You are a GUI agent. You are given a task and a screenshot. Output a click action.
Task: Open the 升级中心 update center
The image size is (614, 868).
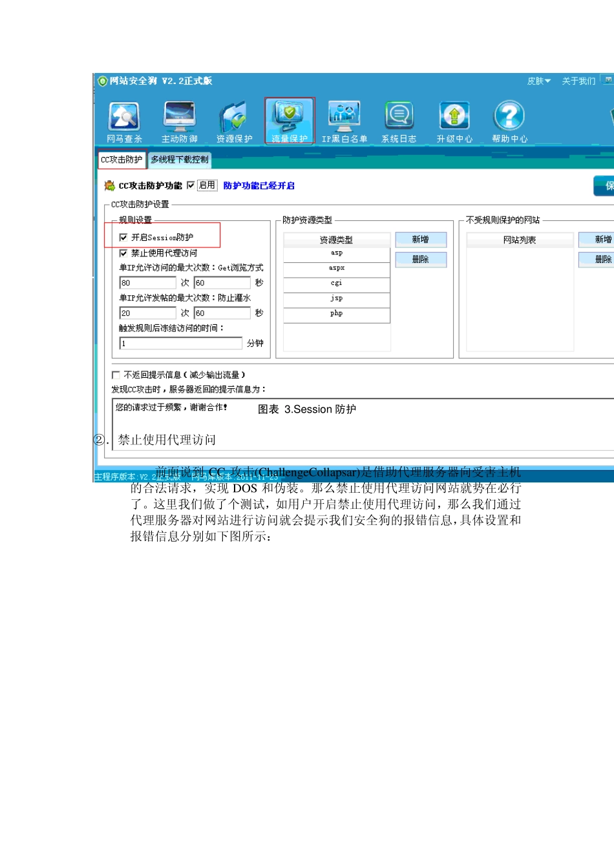click(454, 122)
